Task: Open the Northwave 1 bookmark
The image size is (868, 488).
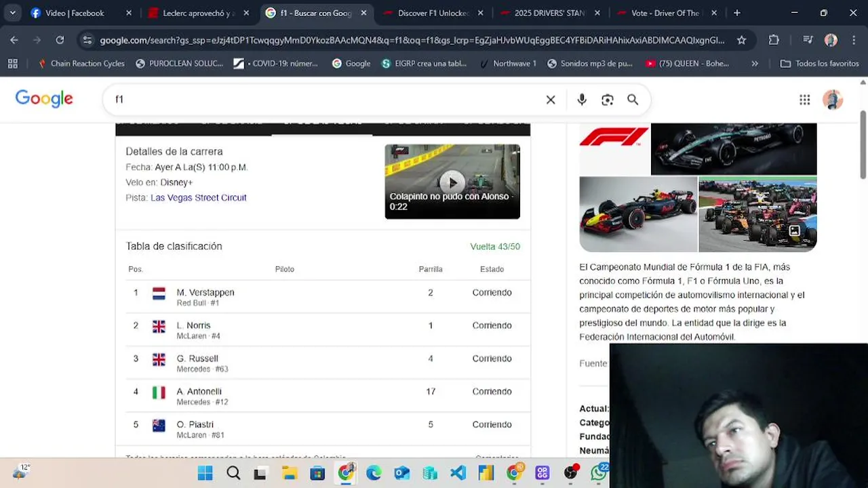Action: tap(508, 63)
